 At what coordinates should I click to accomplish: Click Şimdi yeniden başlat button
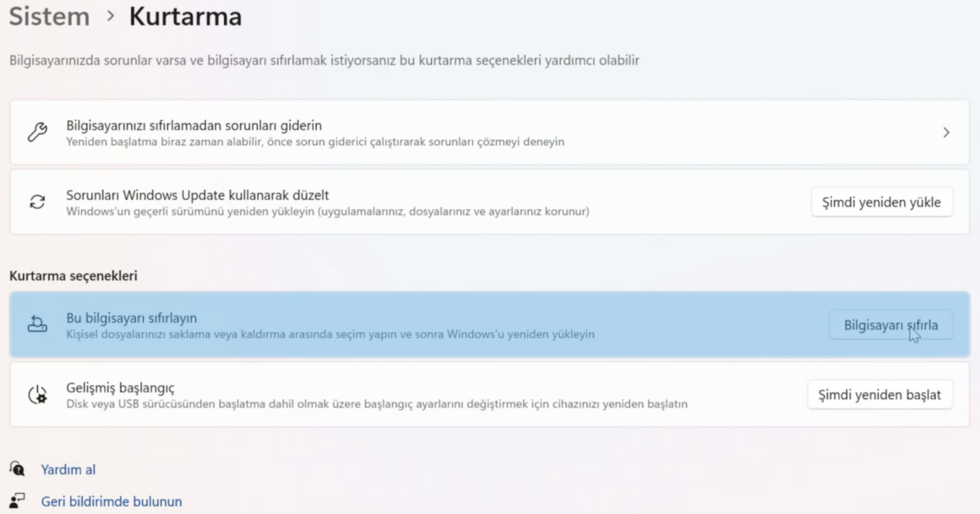[879, 395]
